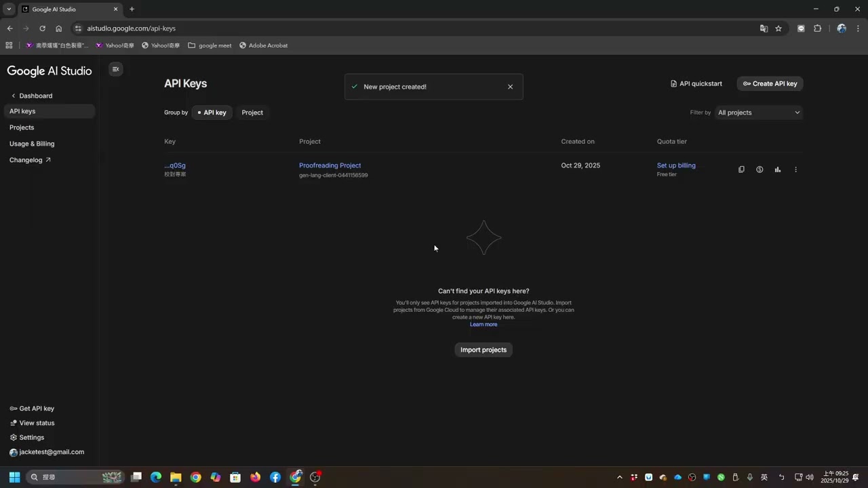Reload the page with the refresh icon
This screenshot has width=868, height=488.
coord(42,28)
